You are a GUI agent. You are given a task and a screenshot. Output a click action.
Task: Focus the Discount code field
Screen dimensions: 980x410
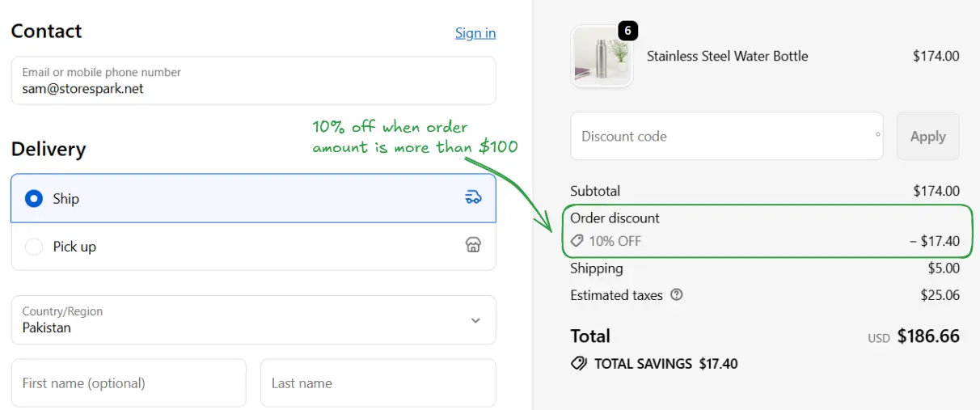tap(725, 137)
